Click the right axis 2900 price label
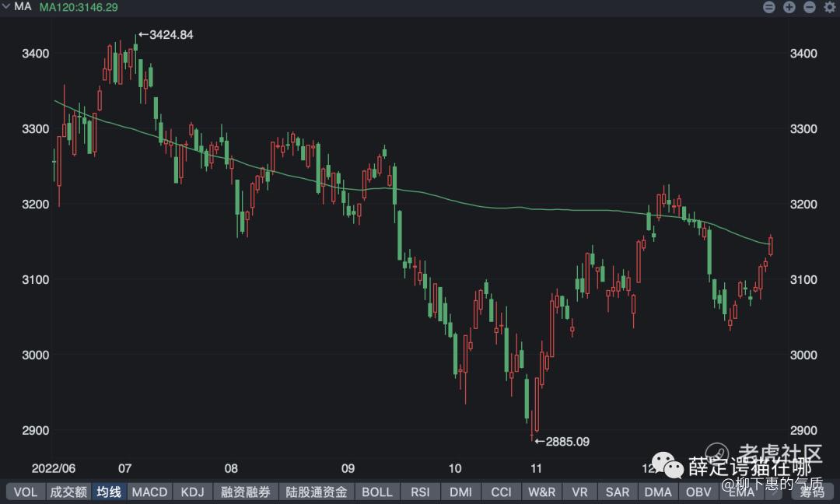This screenshot has height=504, width=840. pyautogui.click(x=803, y=431)
